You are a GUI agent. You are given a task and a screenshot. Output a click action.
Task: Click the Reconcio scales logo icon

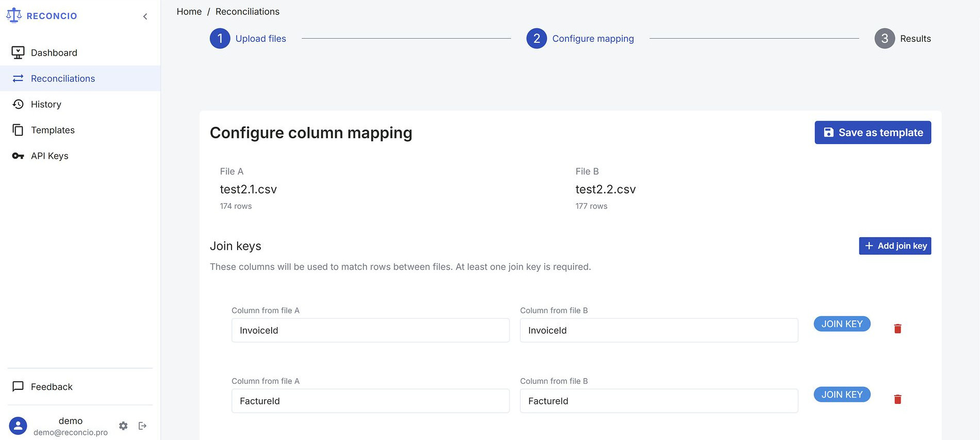[14, 15]
